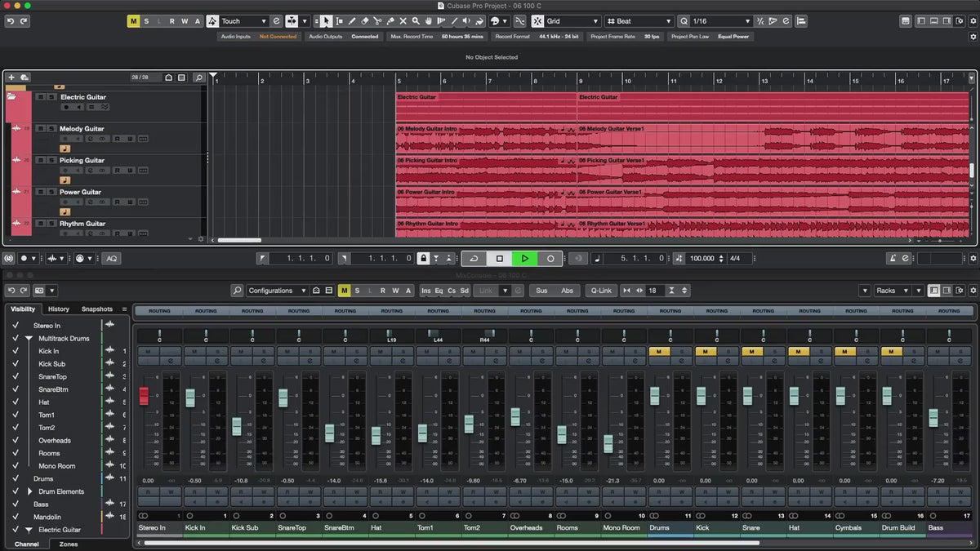Start playback with the green Play button
The image size is (980, 551).
[524, 259]
